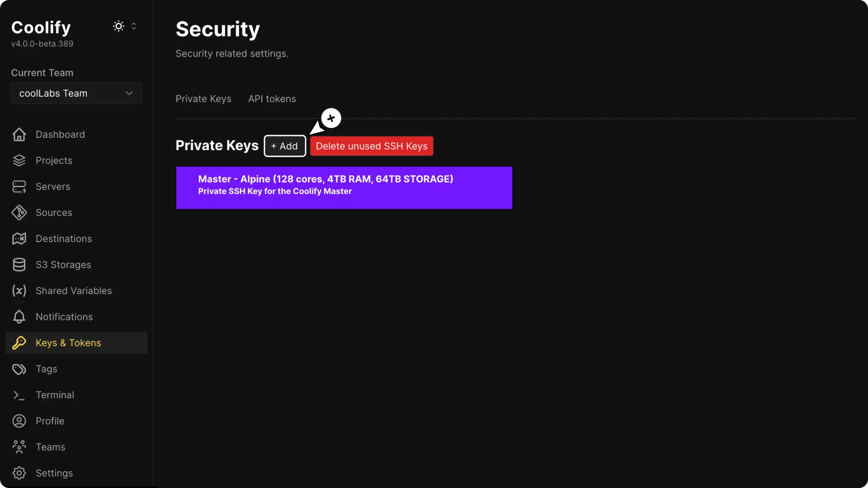Click the Shared Variables (x) icon
The width and height of the screenshot is (868, 488).
19,291
